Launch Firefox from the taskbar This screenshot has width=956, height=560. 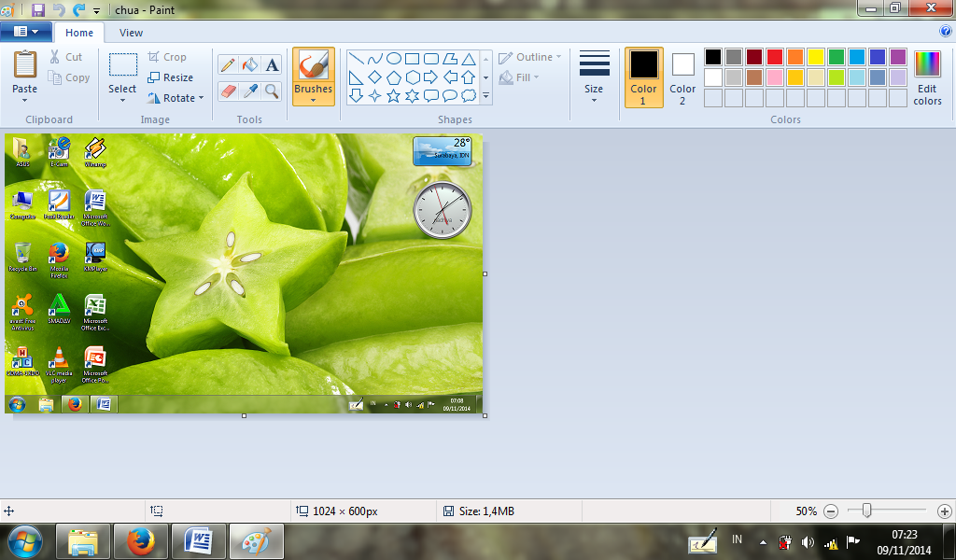tap(140, 541)
